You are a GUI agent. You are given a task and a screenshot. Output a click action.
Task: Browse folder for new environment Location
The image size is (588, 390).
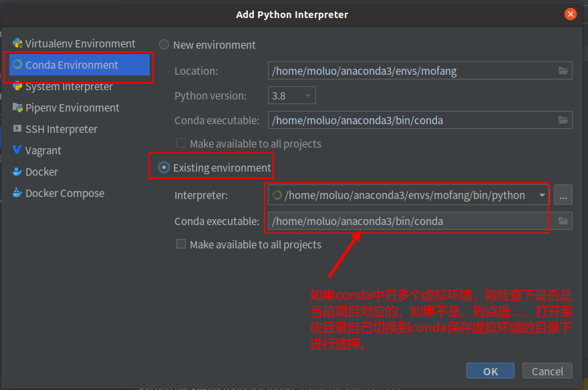coord(563,70)
